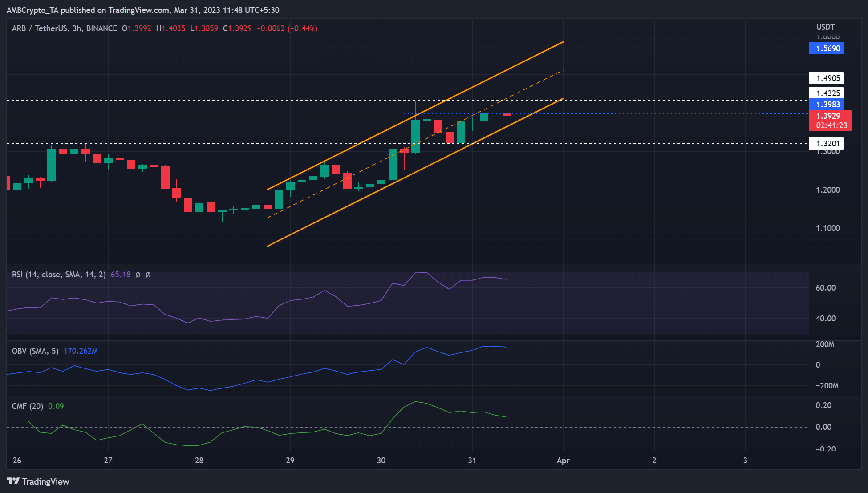Image resolution: width=868 pixels, height=493 pixels.
Task: Click the 1.3201 support level label
Action: tap(827, 144)
